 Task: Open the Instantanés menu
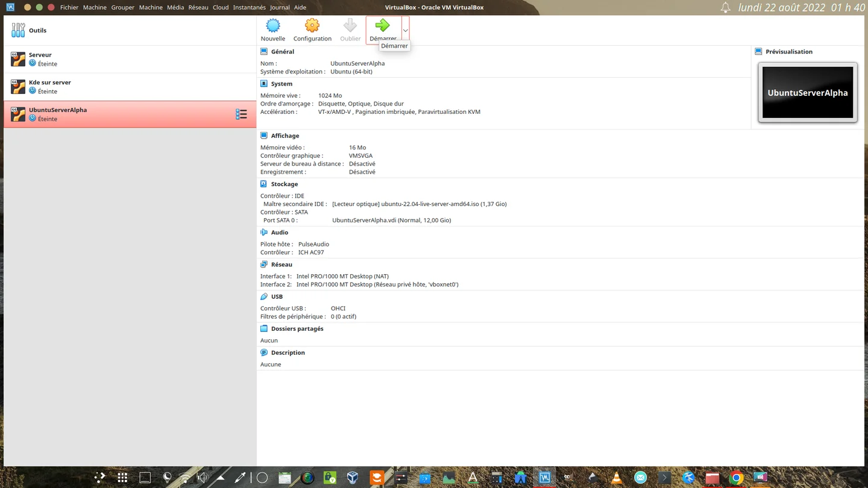point(250,7)
